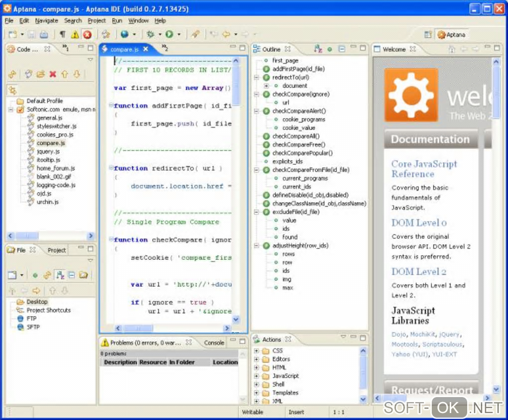This screenshot has height=420, width=508.
Task: Switch to the Console tab
Action: tap(214, 343)
